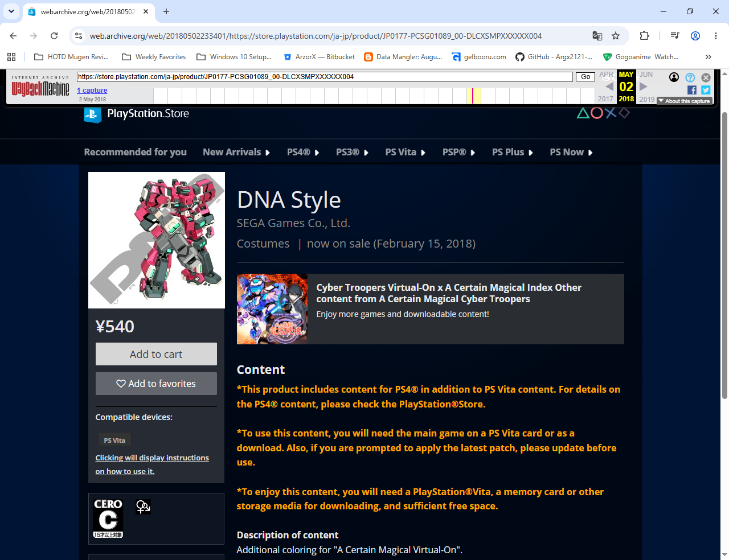Viewport: 729px width, 560px height.
Task: Expand New Arrivals menu
Action: [236, 152]
